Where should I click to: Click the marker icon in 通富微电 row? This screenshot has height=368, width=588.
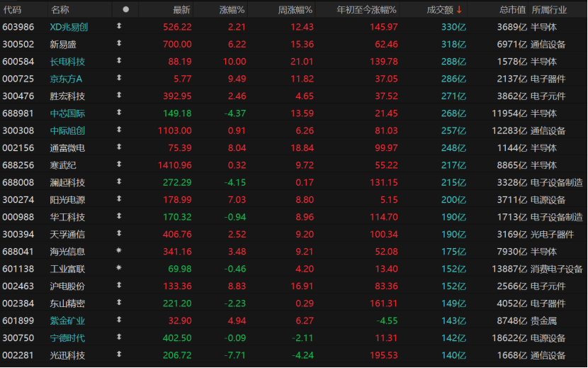pyautogui.click(x=119, y=147)
